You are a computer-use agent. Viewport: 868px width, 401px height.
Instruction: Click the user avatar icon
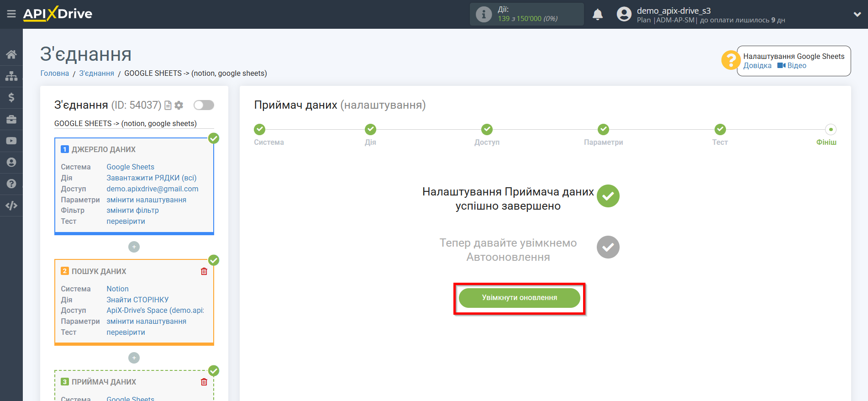tap(624, 14)
